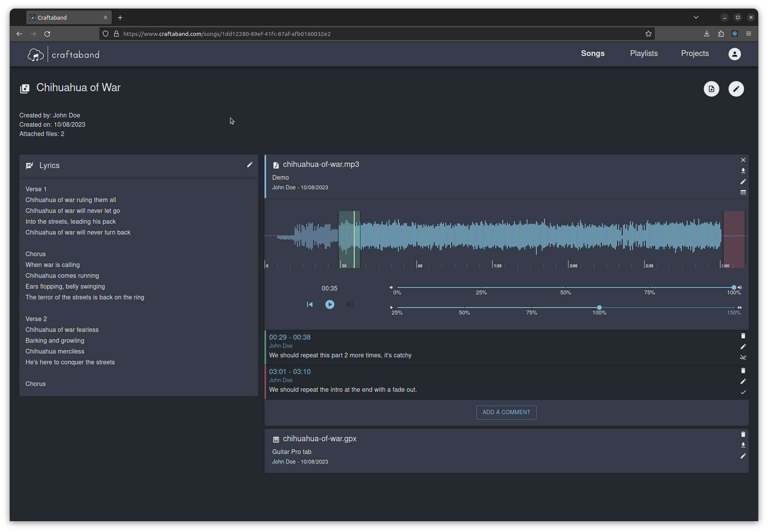The width and height of the screenshot is (768, 532).
Task: Edit the chihuahua-of-war.gpx file details
Action: [743, 456]
